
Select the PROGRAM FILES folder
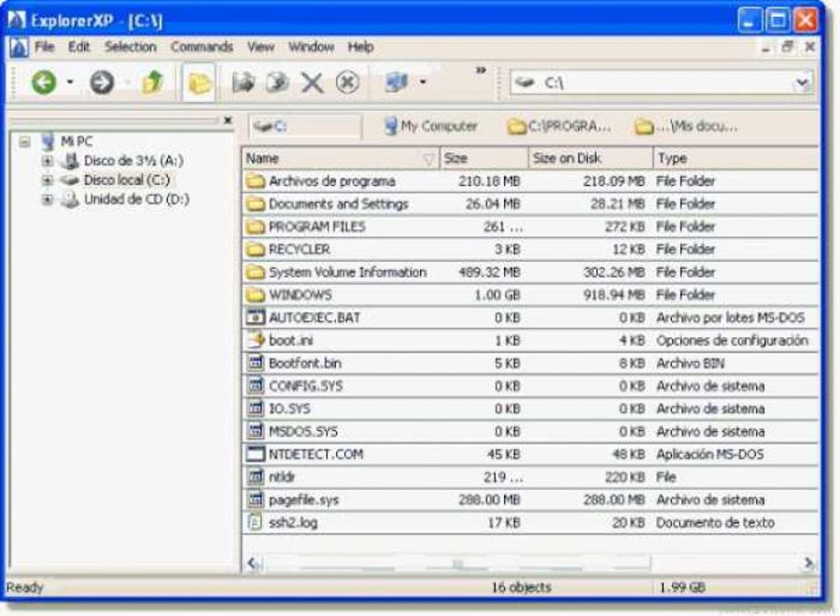pyautogui.click(x=317, y=227)
